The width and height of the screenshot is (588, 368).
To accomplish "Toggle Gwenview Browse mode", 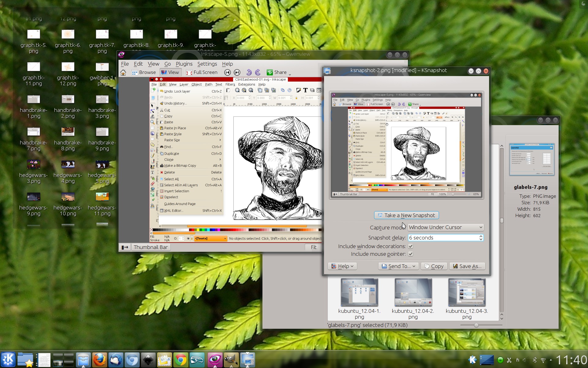I will pyautogui.click(x=144, y=72).
